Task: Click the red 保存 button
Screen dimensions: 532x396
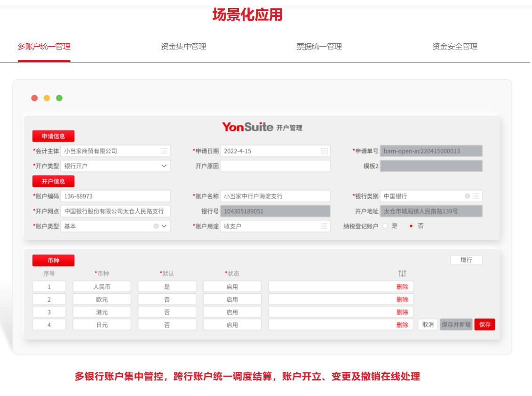Action: (x=484, y=324)
